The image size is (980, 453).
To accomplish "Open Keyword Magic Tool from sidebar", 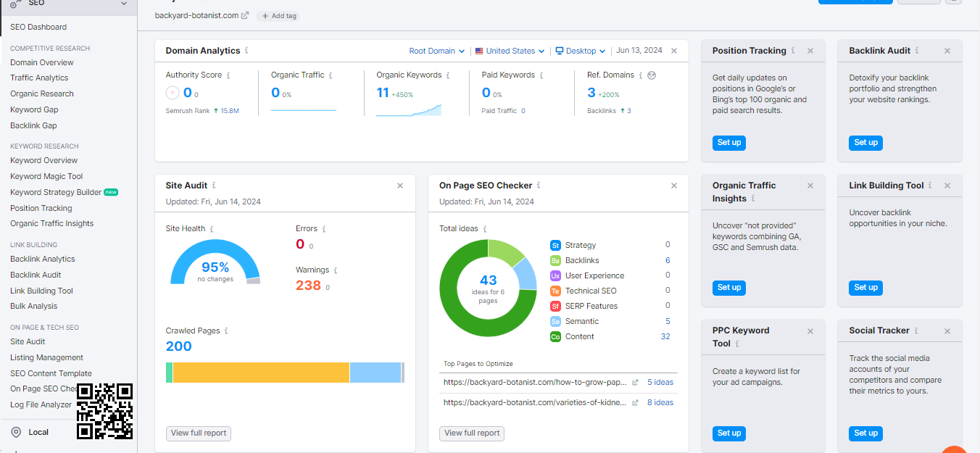I will coord(46,176).
